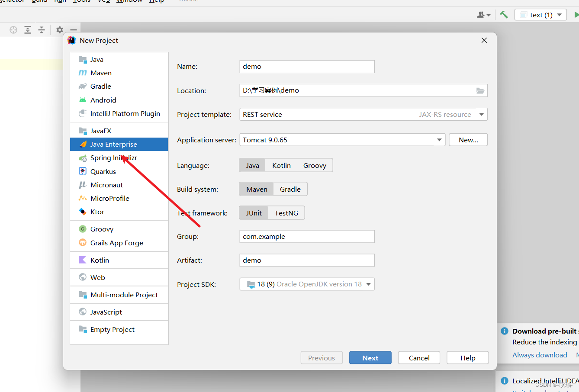Click the Build hammer icon in toolbar

(x=504, y=14)
